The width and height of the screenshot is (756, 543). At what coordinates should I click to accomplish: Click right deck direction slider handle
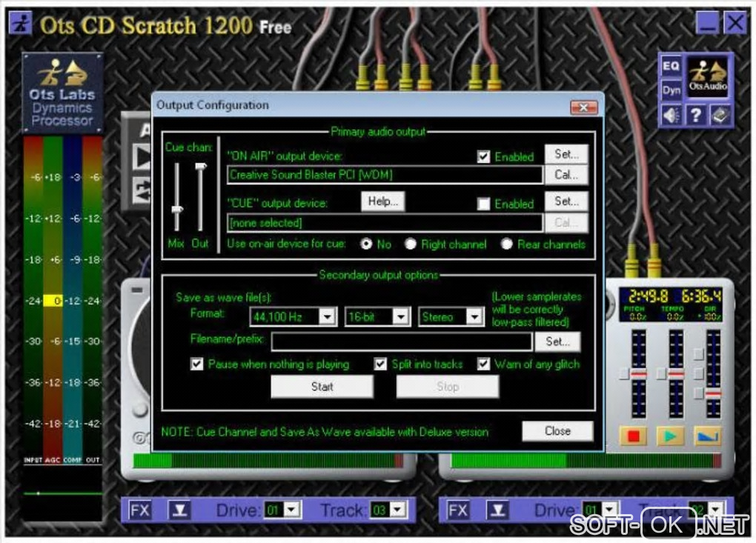(713, 393)
